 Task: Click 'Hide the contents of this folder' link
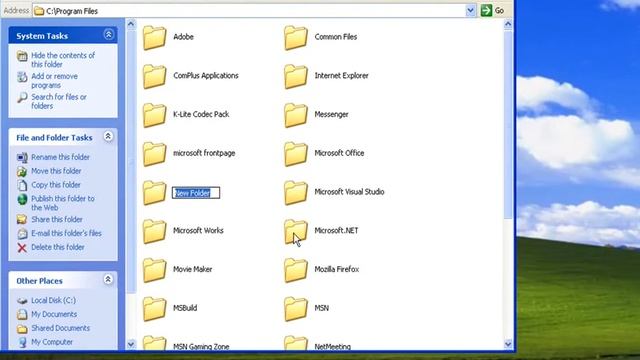(63, 60)
